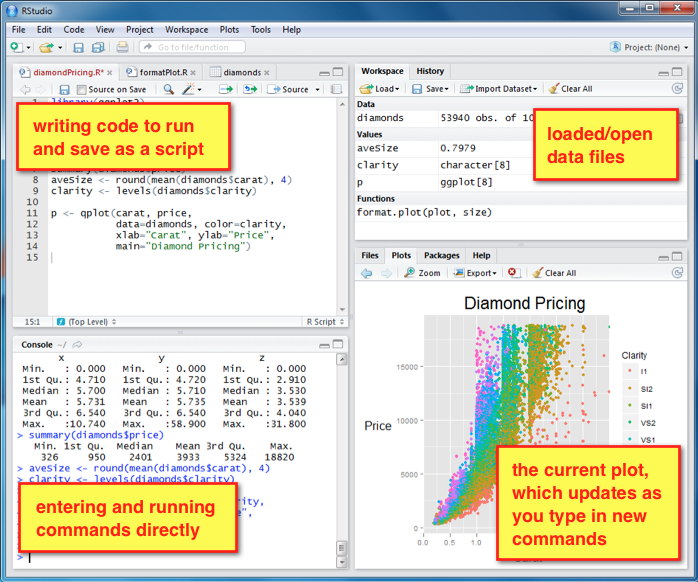Click the Find/Replace magnifier in editor toolbar
The image size is (698, 582).
(168, 89)
